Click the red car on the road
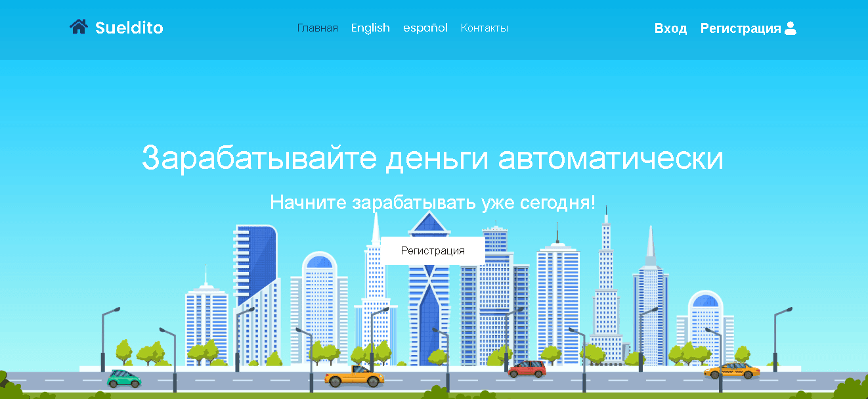The image size is (868, 399). point(527,369)
